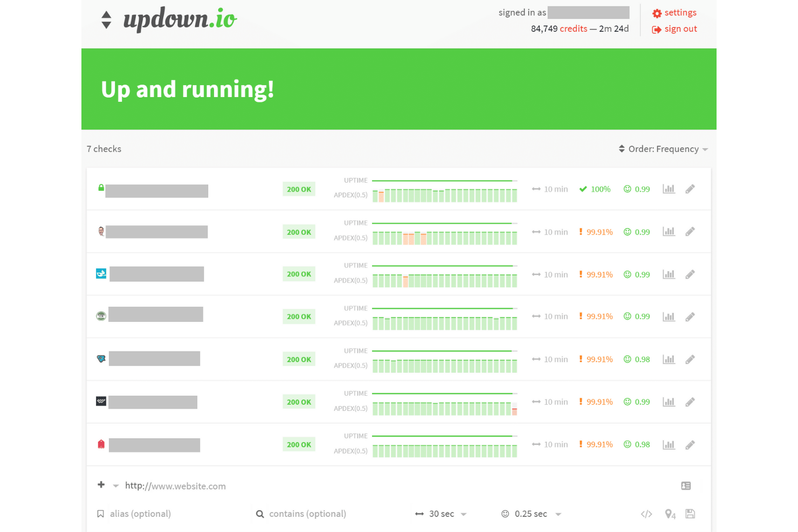Open the 30 sec frequency dropdown
The width and height of the screenshot is (798, 532).
pos(441,514)
